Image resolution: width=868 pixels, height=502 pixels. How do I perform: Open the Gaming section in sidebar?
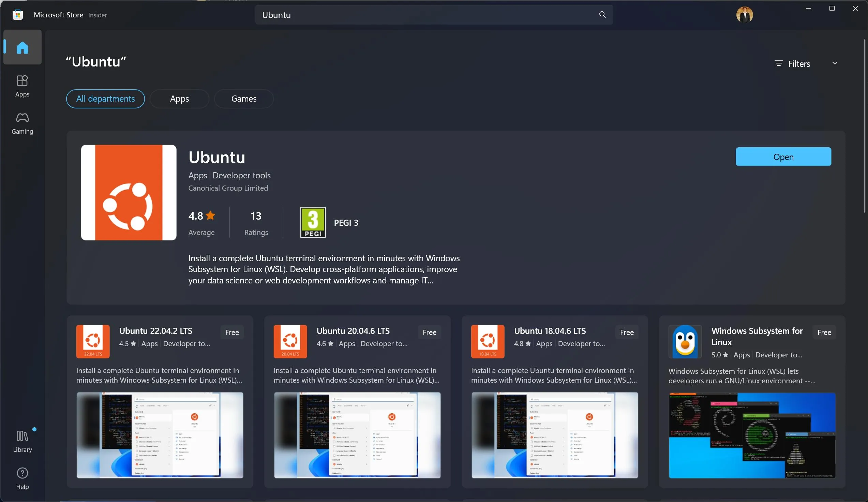23,123
